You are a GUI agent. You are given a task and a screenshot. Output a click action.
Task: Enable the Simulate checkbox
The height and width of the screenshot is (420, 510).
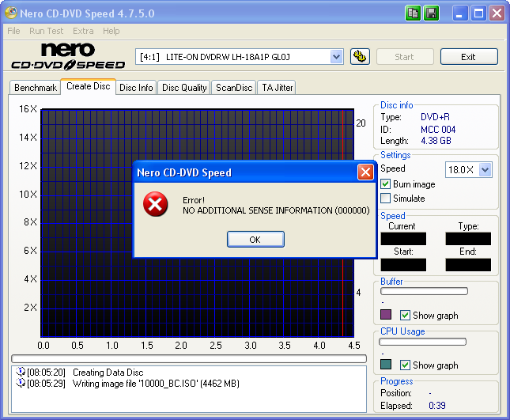click(x=385, y=198)
